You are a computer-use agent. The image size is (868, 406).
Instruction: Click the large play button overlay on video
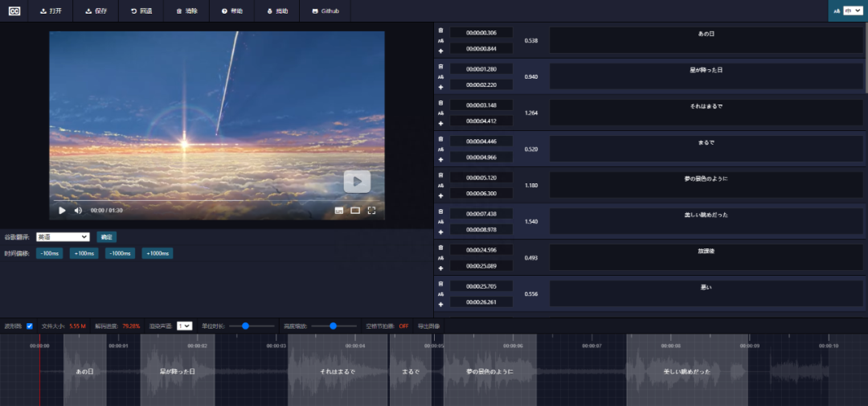357,181
